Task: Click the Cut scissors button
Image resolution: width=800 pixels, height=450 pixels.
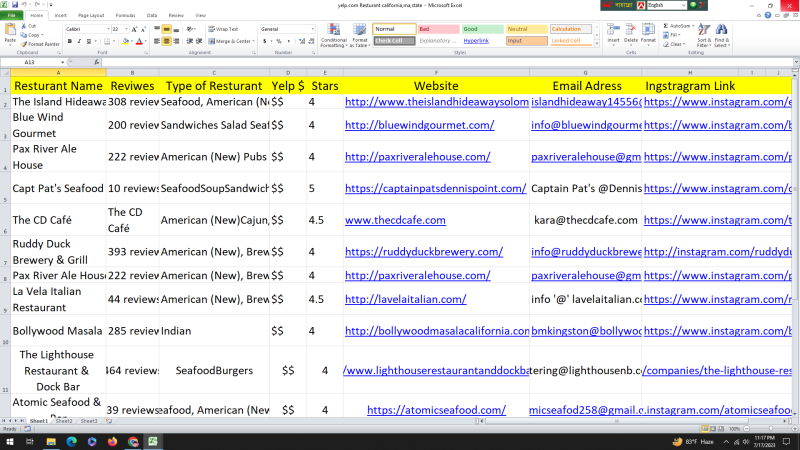Action: (x=29, y=26)
